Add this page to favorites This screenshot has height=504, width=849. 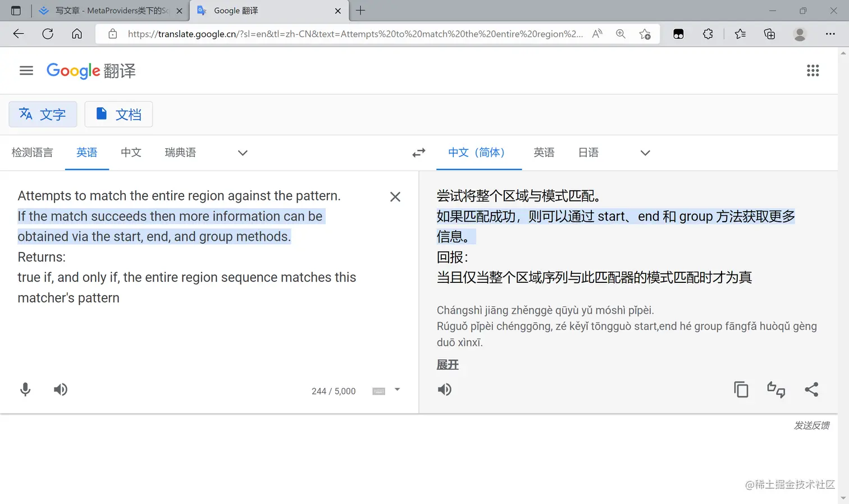click(645, 34)
